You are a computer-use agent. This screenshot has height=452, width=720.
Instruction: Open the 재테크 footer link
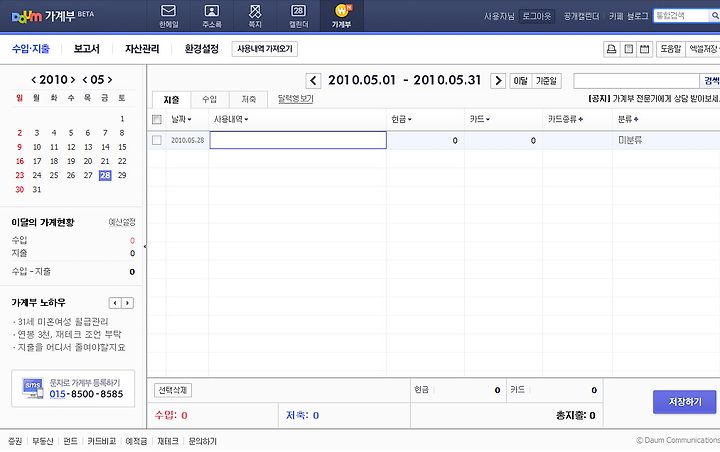168,441
